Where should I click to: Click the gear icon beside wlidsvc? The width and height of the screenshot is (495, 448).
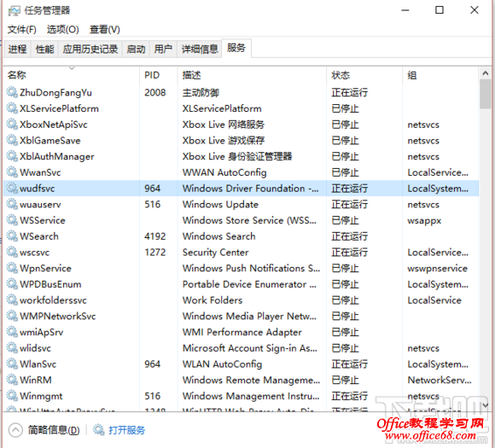[x=12, y=348]
